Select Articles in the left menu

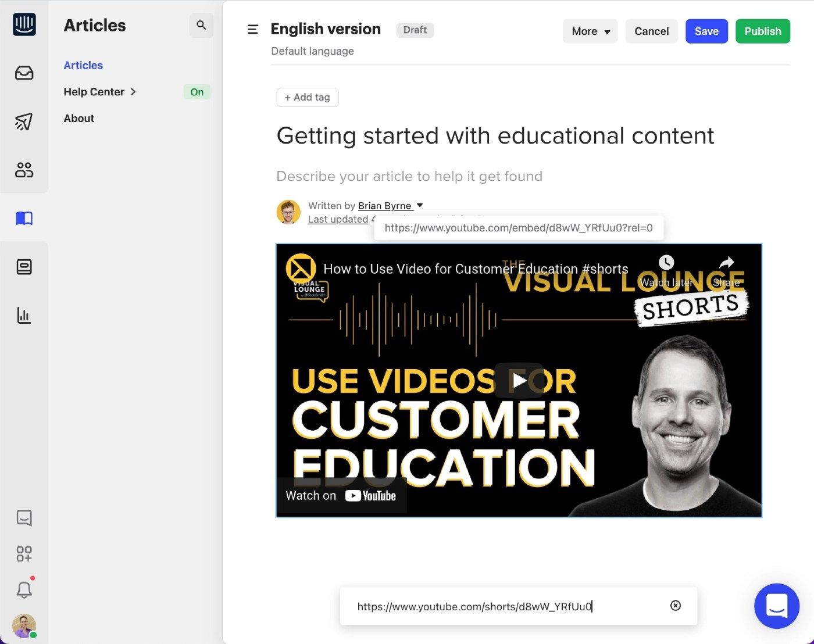83,65
